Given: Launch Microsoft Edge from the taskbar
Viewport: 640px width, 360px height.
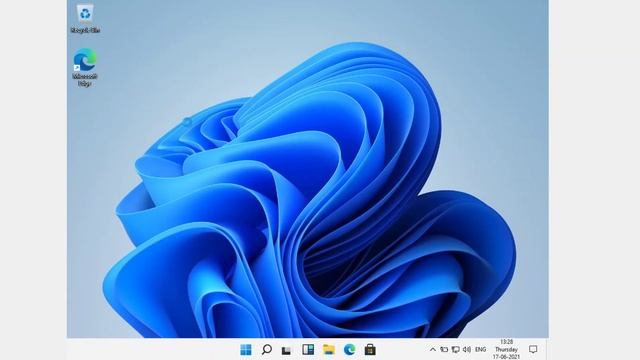Looking at the screenshot, I should [349, 349].
